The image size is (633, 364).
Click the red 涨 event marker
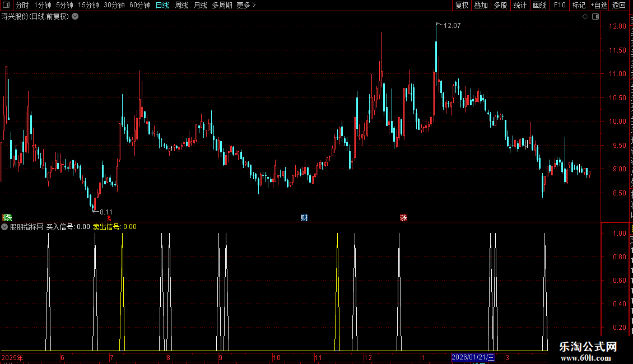tap(403, 217)
